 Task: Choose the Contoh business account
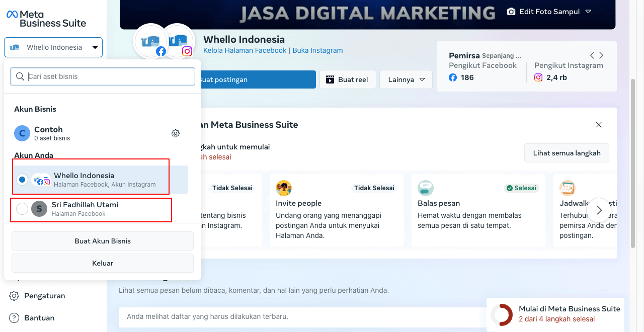pyautogui.click(x=48, y=133)
